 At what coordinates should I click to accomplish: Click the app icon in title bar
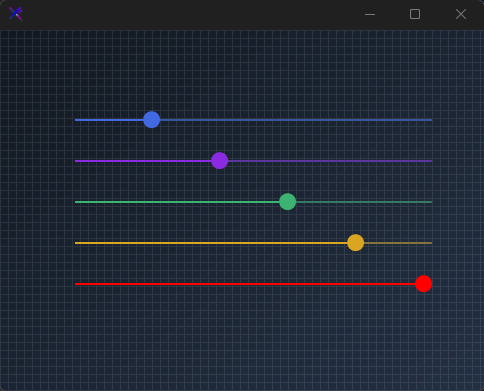tap(16, 14)
